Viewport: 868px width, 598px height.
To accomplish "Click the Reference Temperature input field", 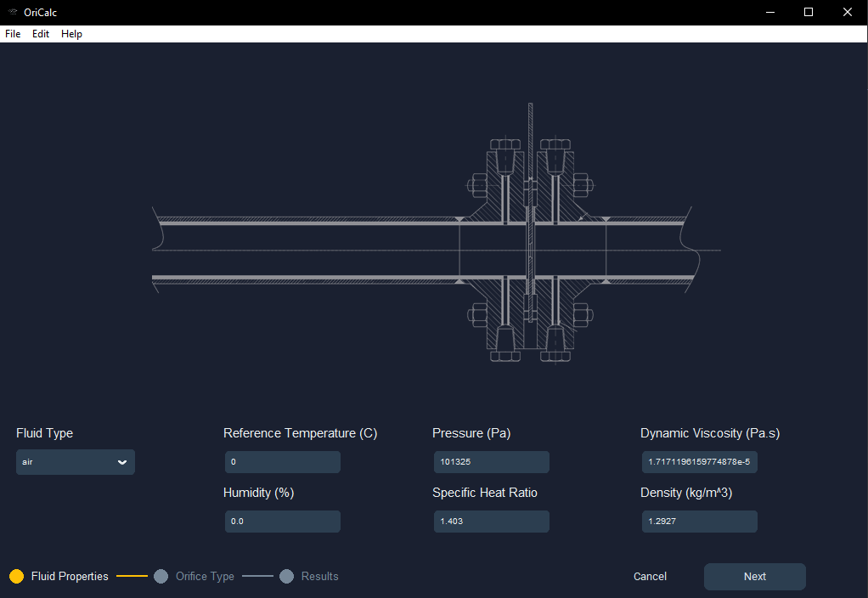I will (282, 461).
